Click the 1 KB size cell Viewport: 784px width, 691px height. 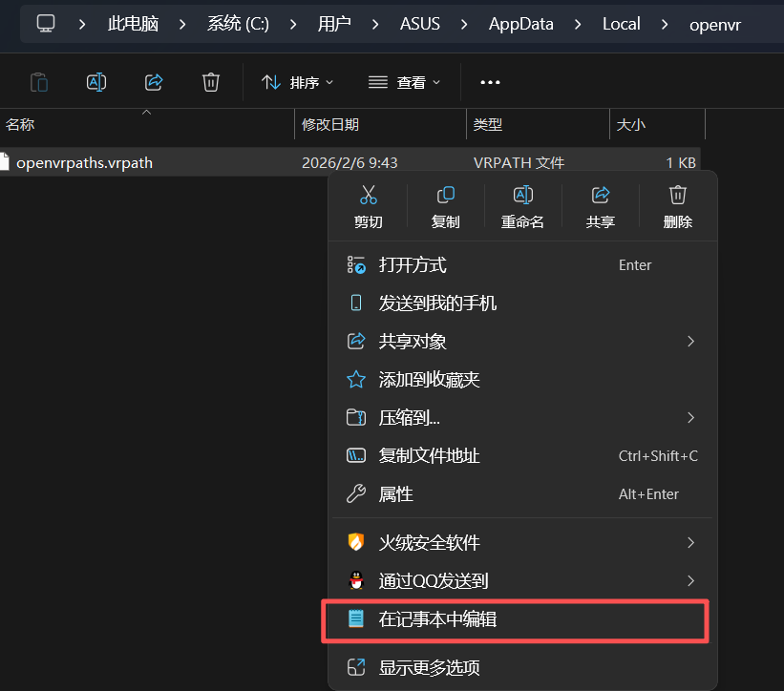[681, 163]
